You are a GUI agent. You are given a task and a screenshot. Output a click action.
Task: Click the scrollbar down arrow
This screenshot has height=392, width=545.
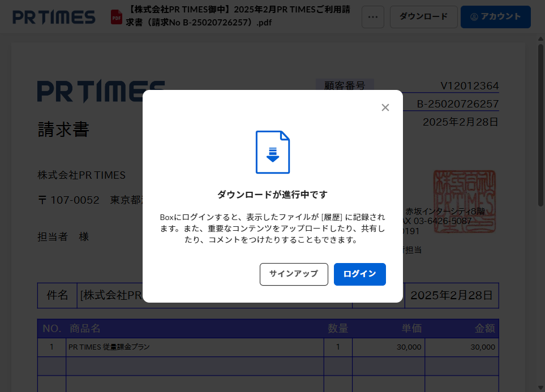[540, 388]
